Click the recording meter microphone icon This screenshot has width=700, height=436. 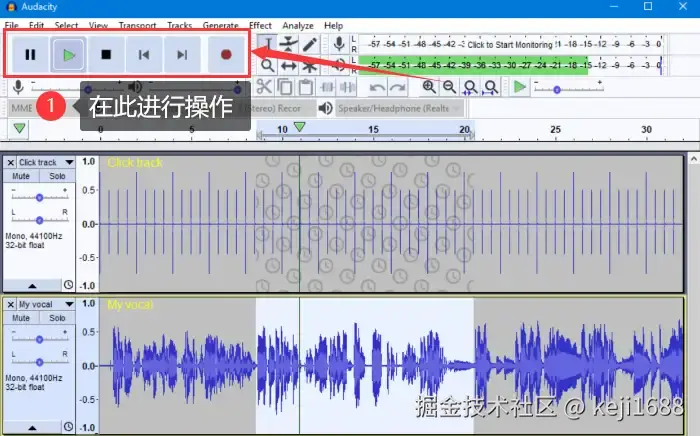click(339, 44)
